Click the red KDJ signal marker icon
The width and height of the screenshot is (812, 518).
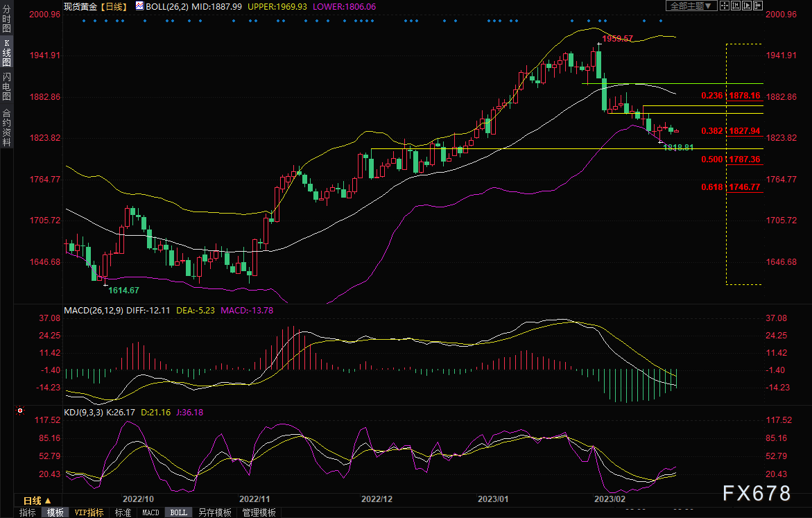[20, 411]
